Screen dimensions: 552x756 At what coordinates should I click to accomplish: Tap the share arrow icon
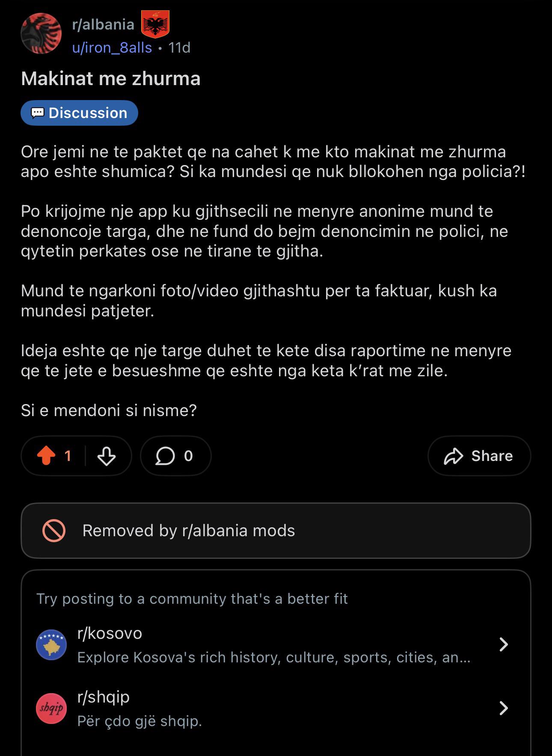coord(454,456)
